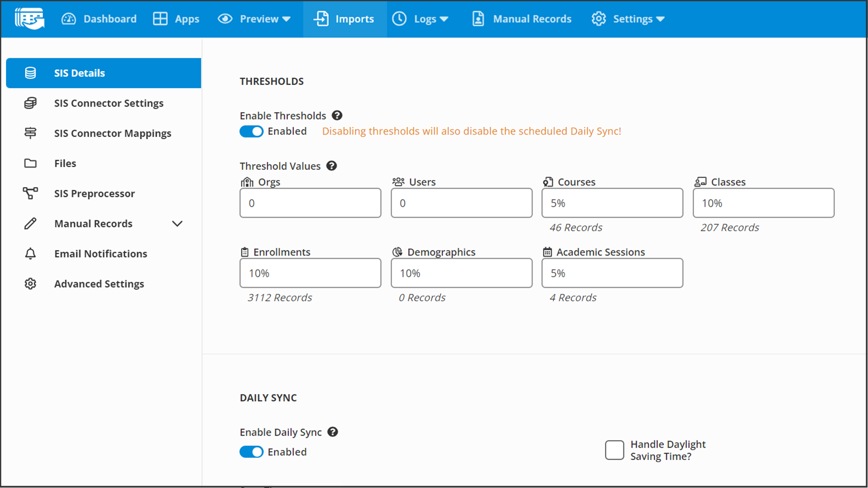Click the help icon beside Threshold Values
This screenshot has width=868, height=488.
331,166
